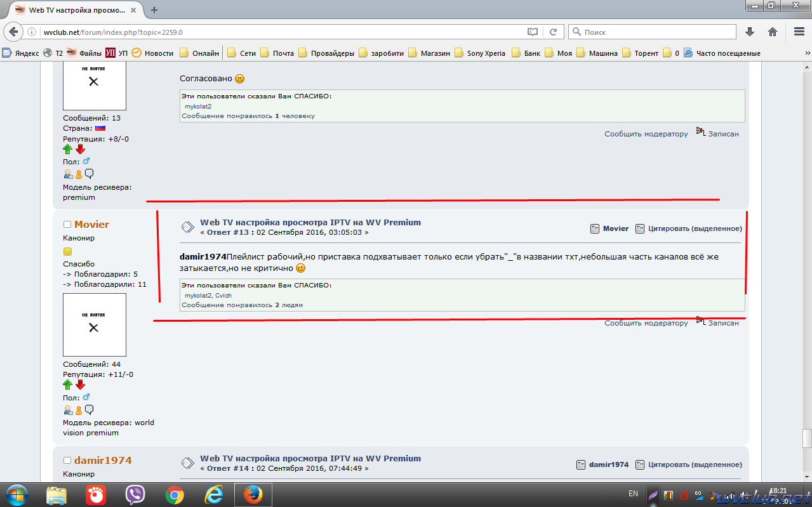Open the Firefox downloads arrow

(750, 32)
